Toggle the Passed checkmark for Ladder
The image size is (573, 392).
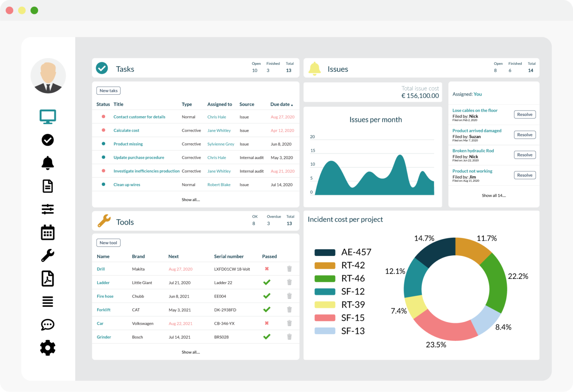266,282
